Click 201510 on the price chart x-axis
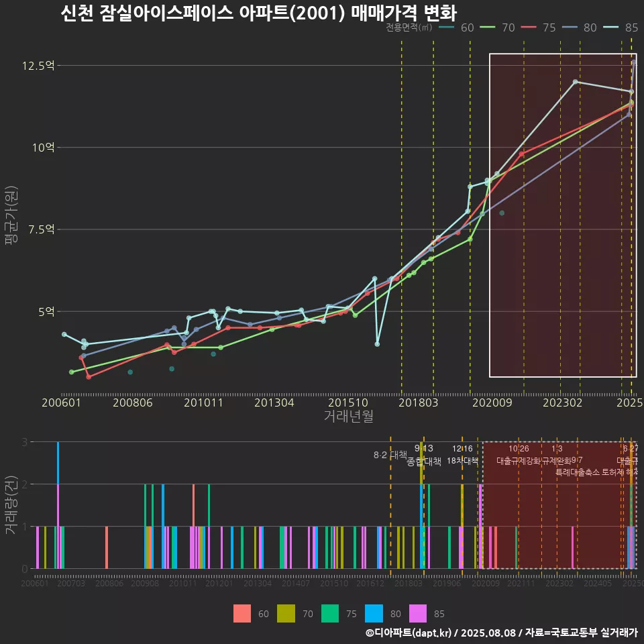The width and height of the screenshot is (644, 644). [x=348, y=402]
